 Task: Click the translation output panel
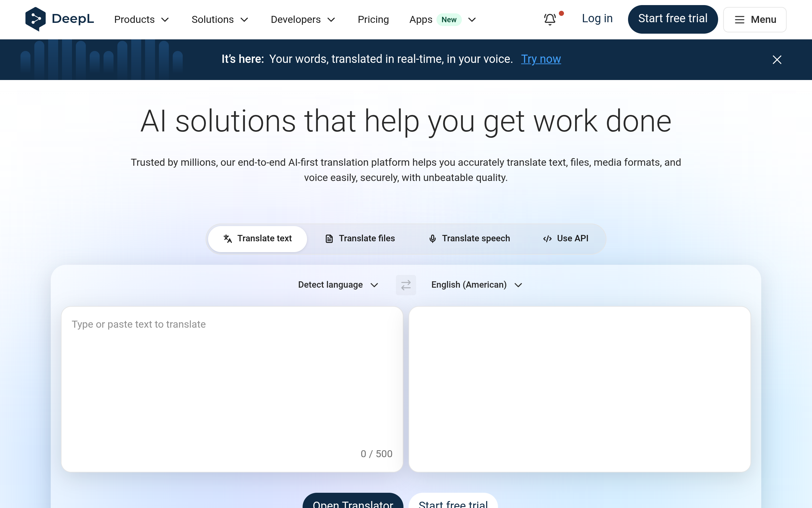pos(580,389)
